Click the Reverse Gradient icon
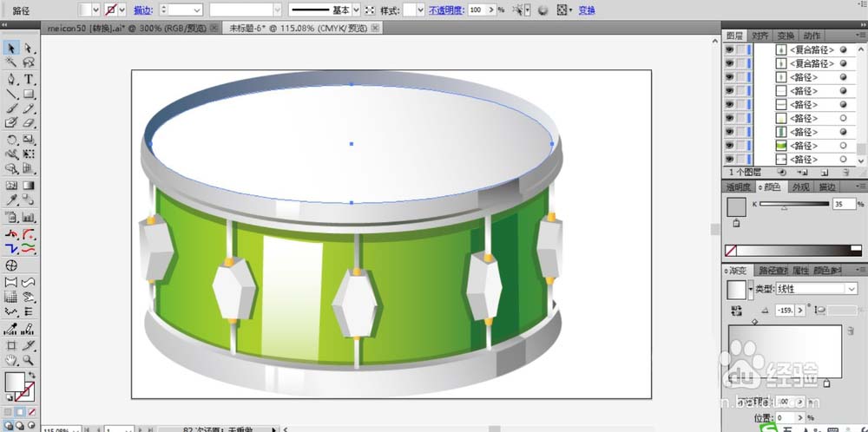 pyautogui.click(x=737, y=311)
